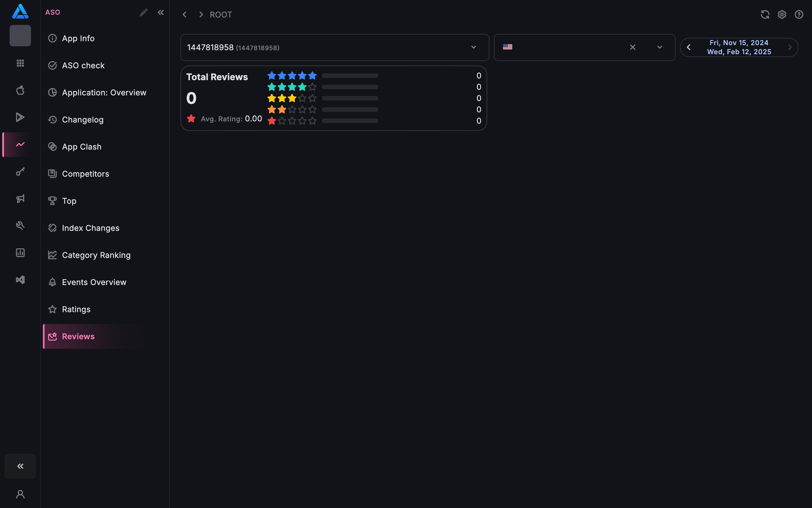Open the date range picker Nov 15 – Feb 12
The image size is (812, 508).
coord(739,47)
